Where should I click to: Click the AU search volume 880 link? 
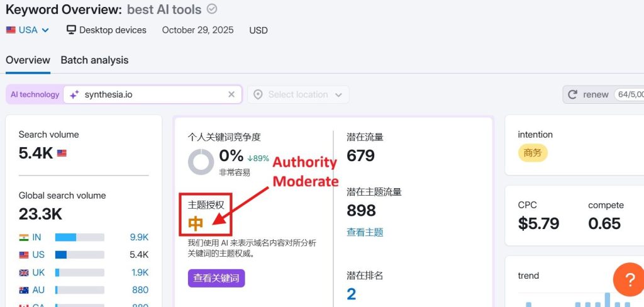[140, 290]
